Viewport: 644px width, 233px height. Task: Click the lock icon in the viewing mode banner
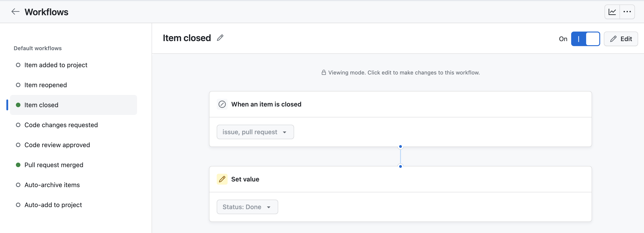(x=324, y=72)
